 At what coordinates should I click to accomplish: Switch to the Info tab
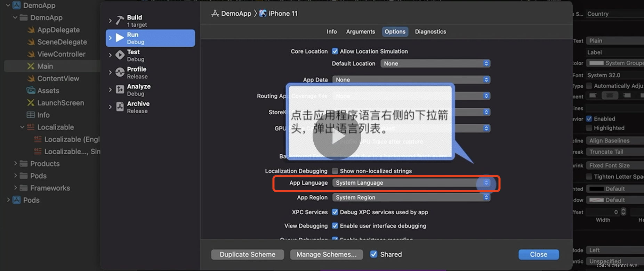pyautogui.click(x=332, y=32)
